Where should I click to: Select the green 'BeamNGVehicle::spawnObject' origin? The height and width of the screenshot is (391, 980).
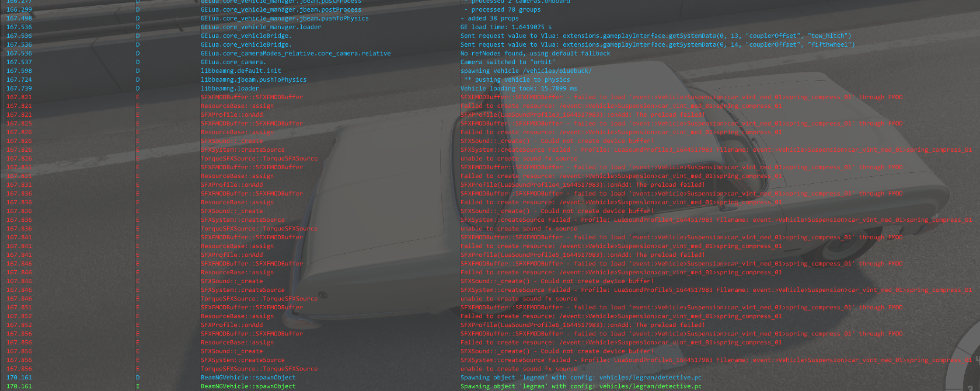tap(248, 386)
